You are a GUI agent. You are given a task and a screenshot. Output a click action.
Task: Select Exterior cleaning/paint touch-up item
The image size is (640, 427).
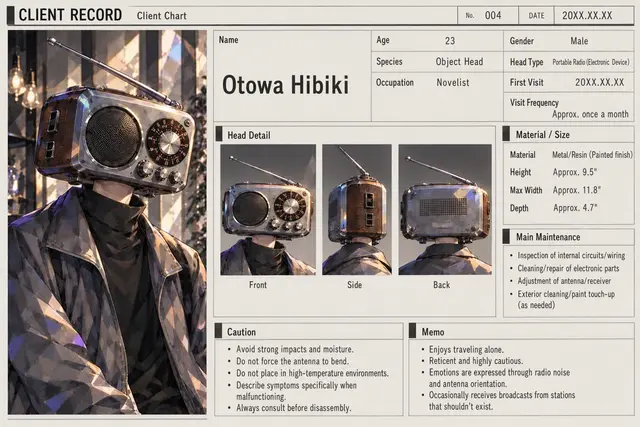coord(566,299)
